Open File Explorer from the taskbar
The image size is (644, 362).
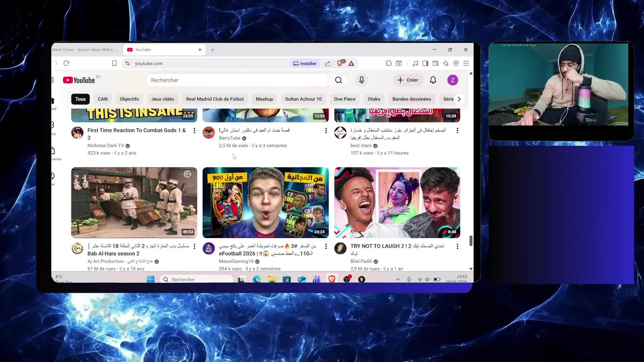click(272, 280)
